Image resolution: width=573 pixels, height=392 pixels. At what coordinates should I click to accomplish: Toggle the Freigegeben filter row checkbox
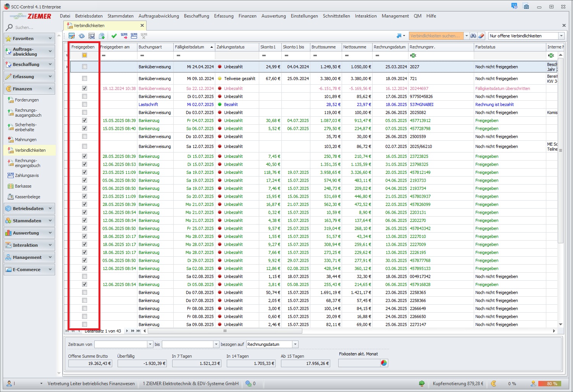coord(85,55)
